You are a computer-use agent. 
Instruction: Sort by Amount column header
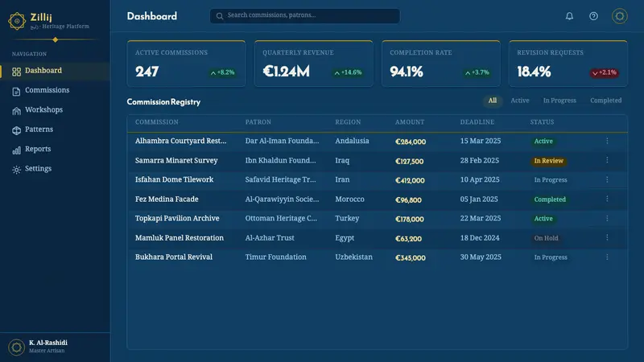click(410, 122)
